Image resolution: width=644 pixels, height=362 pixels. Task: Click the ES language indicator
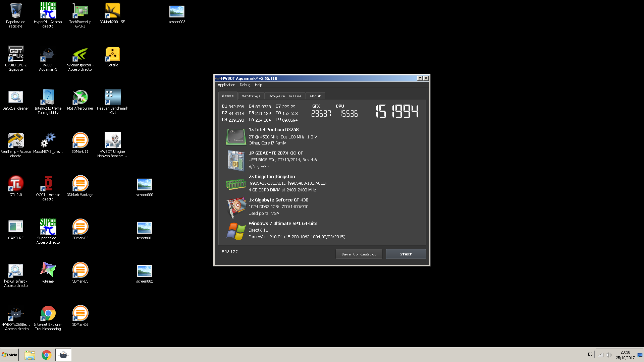[x=590, y=354]
